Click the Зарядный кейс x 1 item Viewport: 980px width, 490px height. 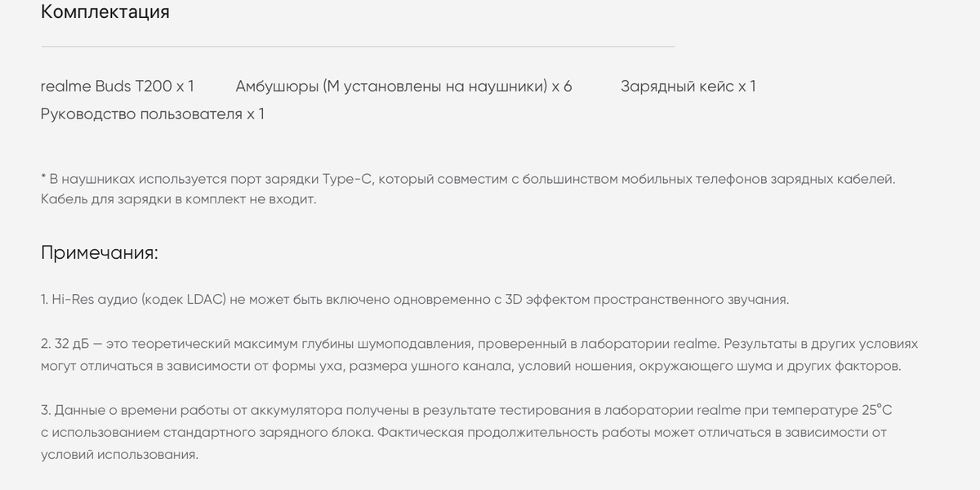[688, 86]
